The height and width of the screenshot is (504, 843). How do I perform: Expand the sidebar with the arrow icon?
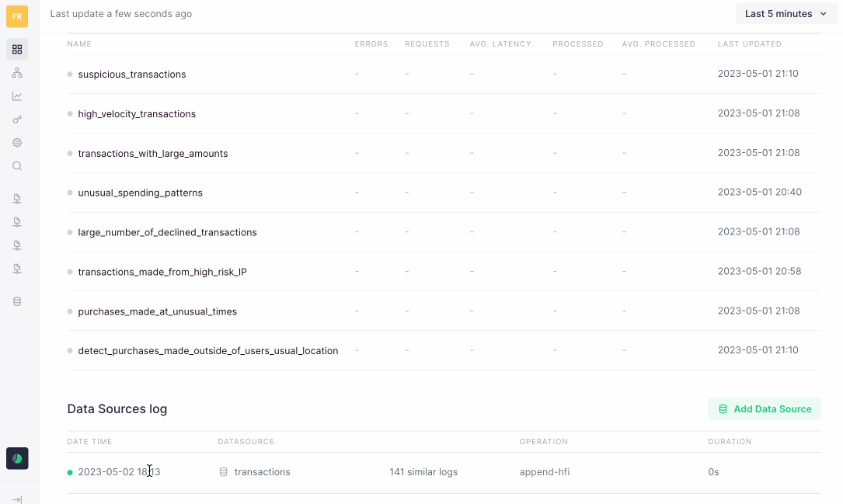(x=17, y=499)
